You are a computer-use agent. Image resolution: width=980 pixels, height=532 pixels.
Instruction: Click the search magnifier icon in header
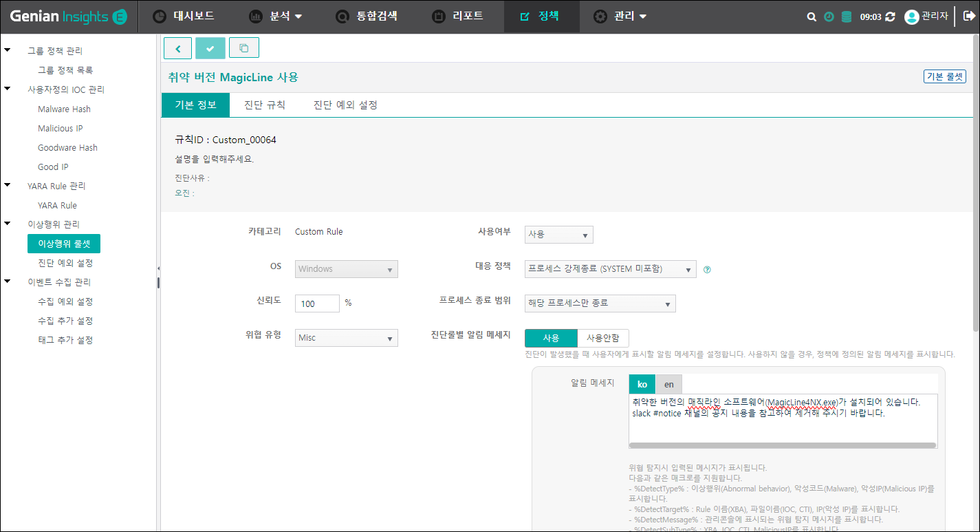(812, 17)
